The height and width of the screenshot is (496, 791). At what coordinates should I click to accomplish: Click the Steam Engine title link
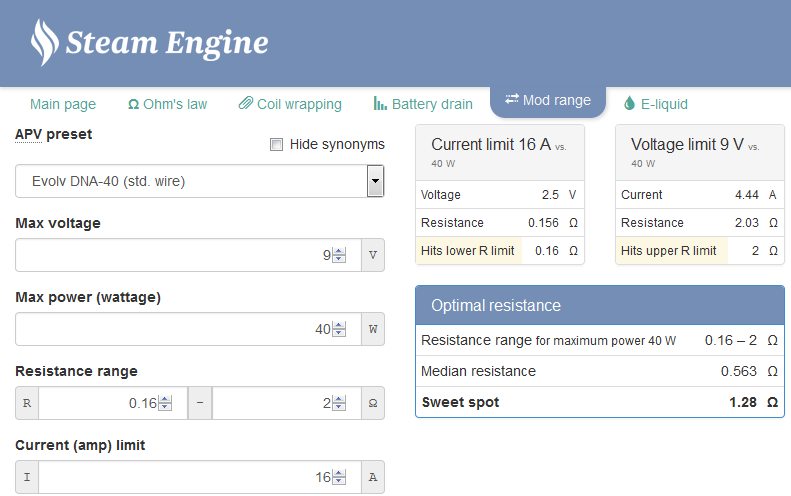tap(167, 43)
